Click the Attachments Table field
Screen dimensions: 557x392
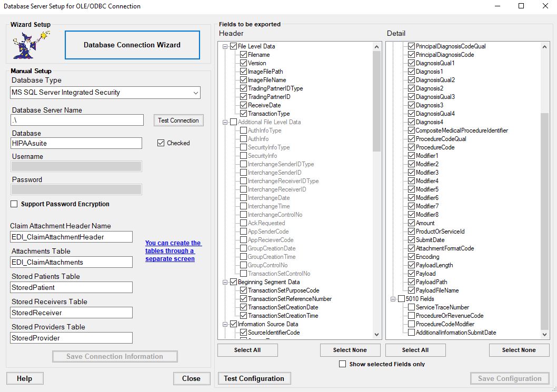pyautogui.click(x=72, y=262)
